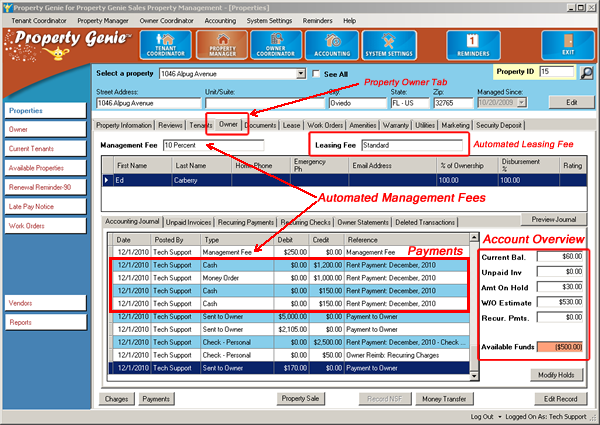Expand the Select a property dropdown
600x425 pixels.
(x=301, y=73)
